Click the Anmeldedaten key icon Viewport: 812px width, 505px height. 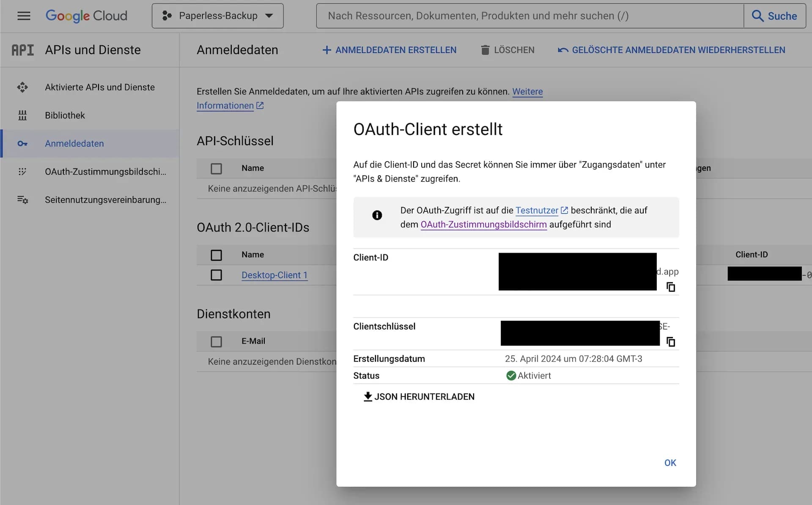[x=22, y=143]
